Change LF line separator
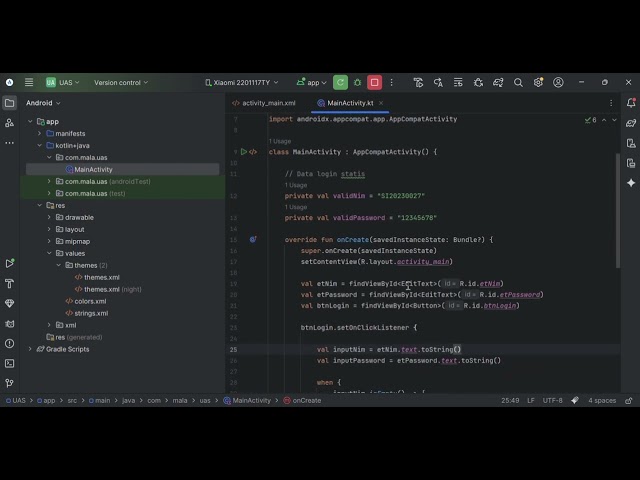 point(531,400)
